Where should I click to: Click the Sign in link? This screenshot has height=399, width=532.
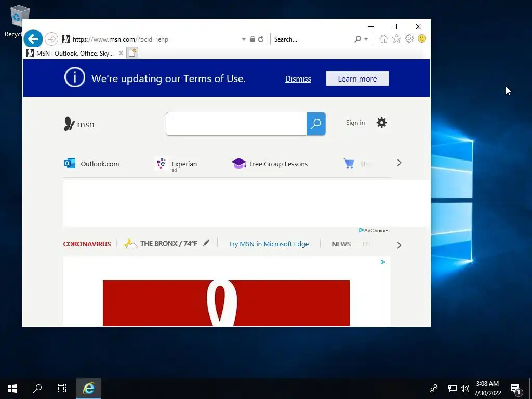pyautogui.click(x=355, y=123)
